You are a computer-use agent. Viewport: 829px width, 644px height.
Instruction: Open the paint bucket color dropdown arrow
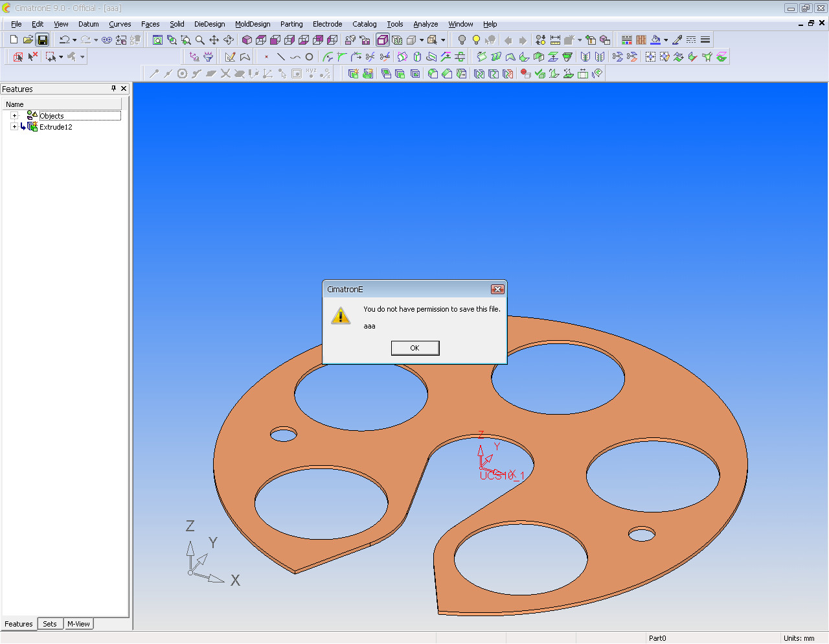click(x=666, y=40)
